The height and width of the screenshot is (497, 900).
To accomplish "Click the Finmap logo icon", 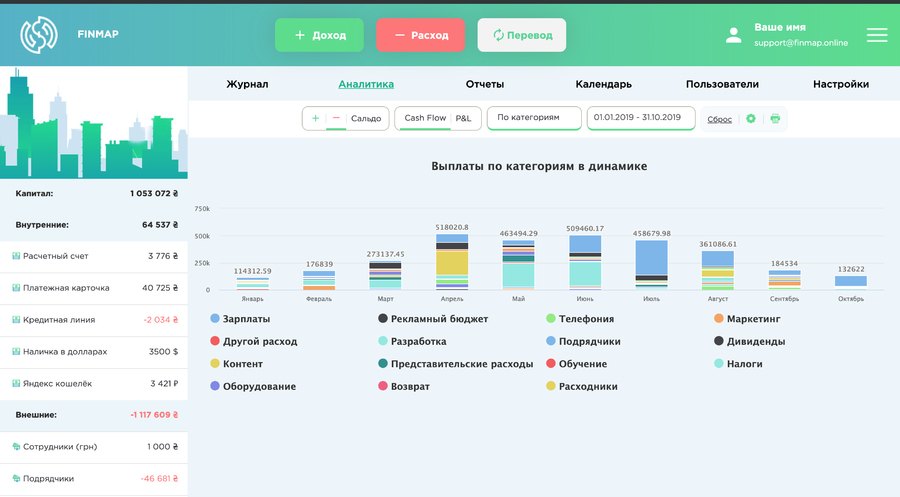I will (x=39, y=34).
